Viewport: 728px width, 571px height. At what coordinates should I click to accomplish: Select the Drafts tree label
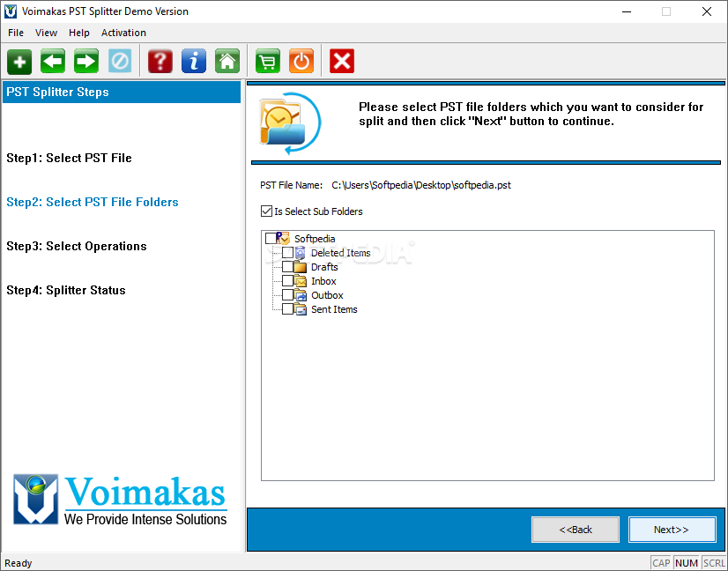(324, 267)
